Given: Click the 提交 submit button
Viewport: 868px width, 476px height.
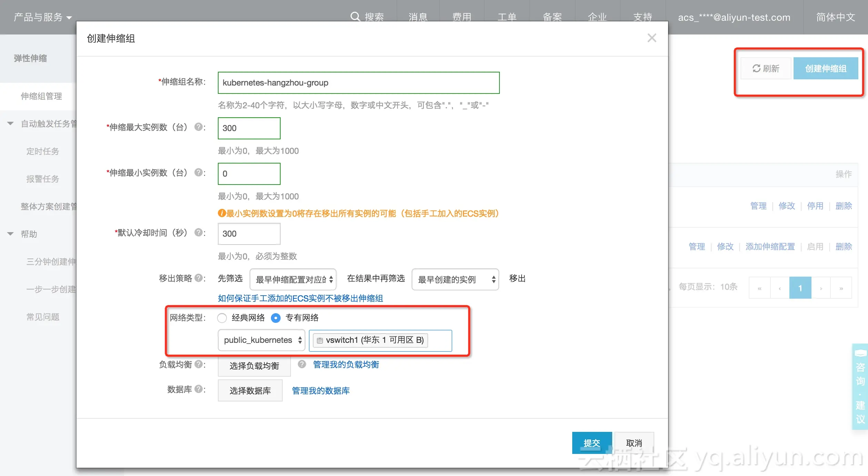Looking at the screenshot, I should pos(592,443).
